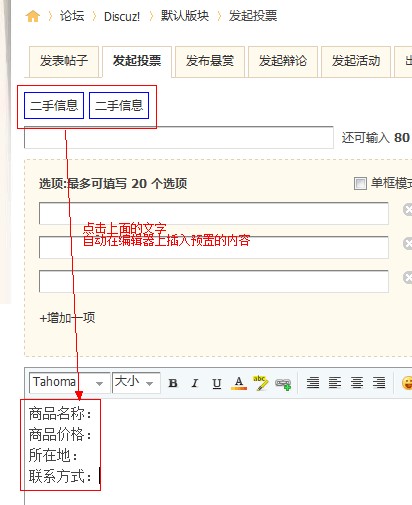Remove the third poll option row
This screenshot has width=412, height=505.
[x=407, y=278]
